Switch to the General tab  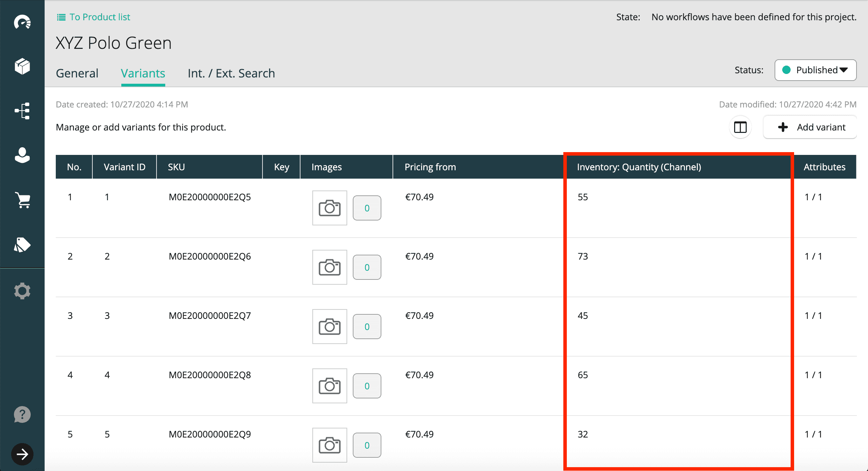(x=77, y=73)
